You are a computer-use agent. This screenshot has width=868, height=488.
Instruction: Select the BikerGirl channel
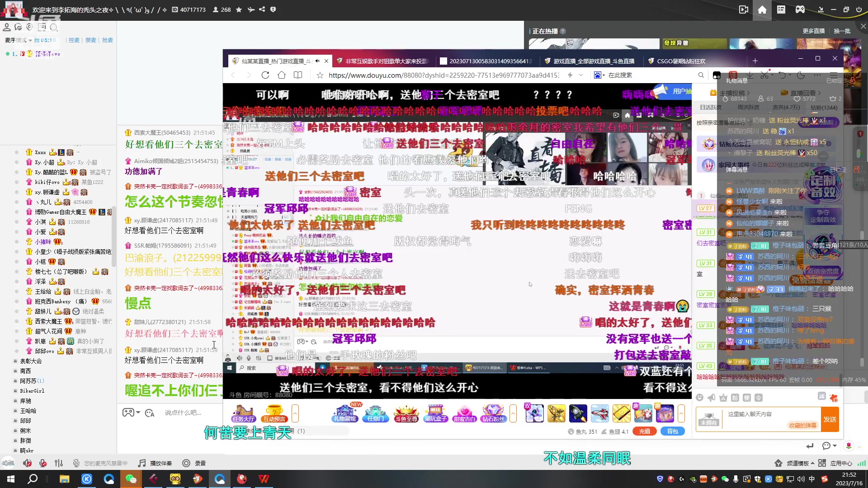32,391
